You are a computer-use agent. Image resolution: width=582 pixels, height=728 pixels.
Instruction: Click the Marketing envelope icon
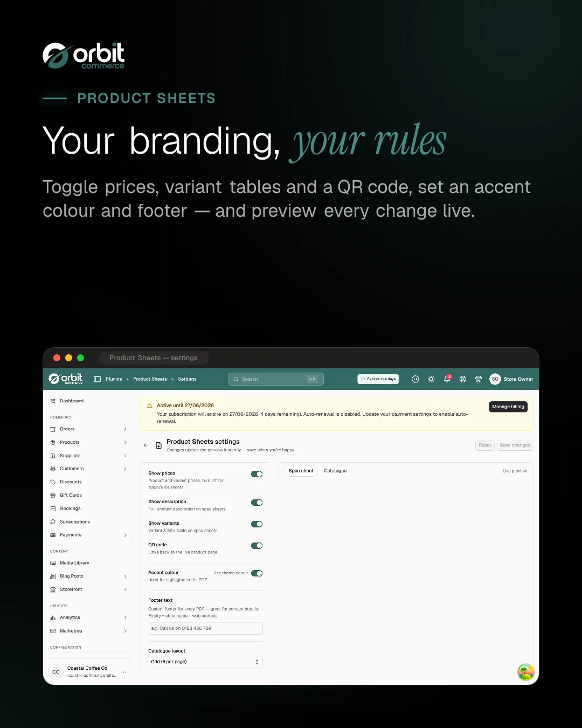click(53, 631)
